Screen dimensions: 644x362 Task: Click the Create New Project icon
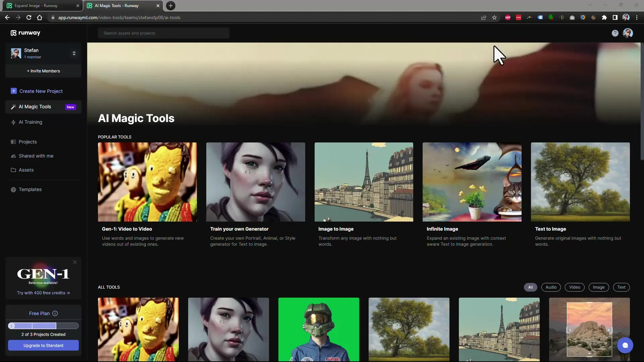(x=13, y=90)
